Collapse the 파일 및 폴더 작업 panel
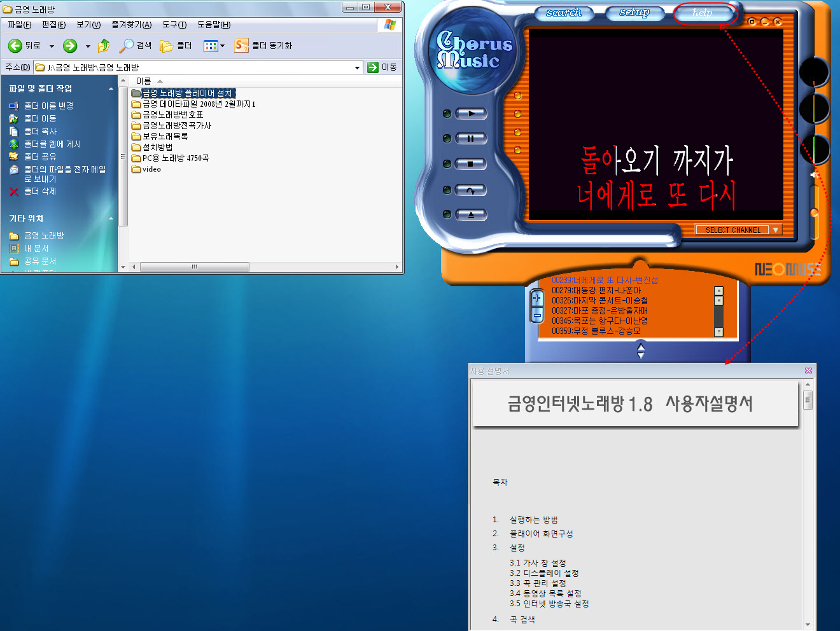The height and width of the screenshot is (631, 840). click(x=111, y=88)
